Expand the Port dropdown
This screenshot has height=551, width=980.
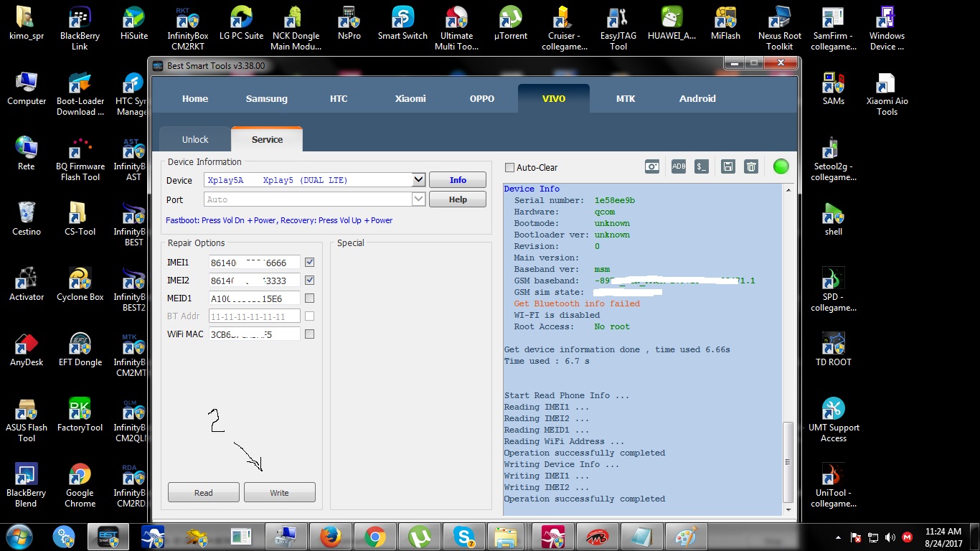pyautogui.click(x=419, y=199)
